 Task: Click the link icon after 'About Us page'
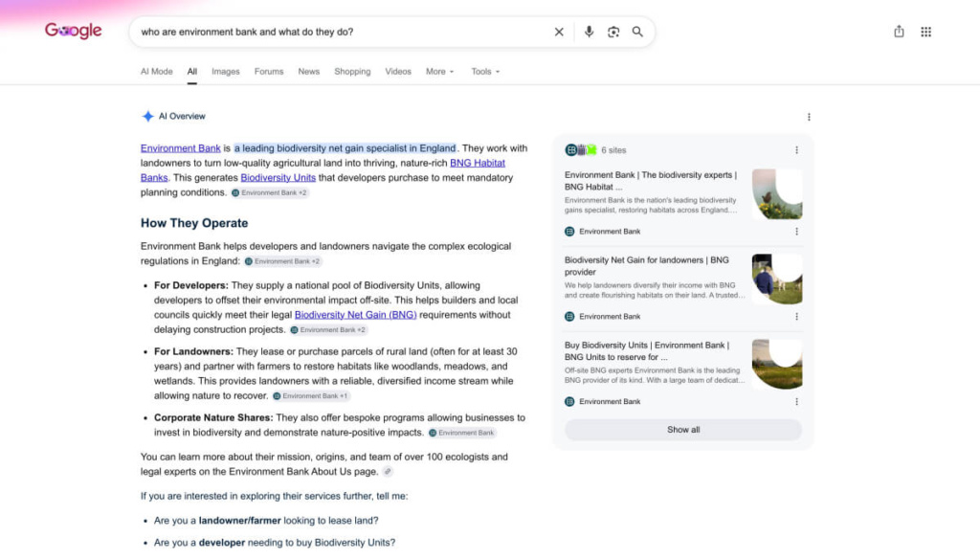point(388,472)
